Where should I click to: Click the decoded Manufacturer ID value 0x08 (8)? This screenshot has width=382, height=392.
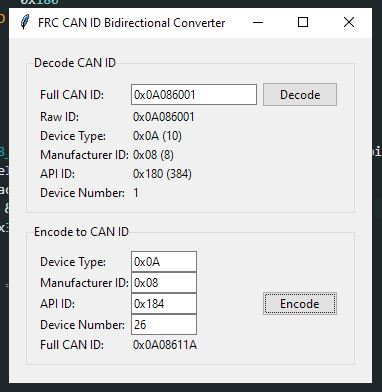tap(153, 155)
